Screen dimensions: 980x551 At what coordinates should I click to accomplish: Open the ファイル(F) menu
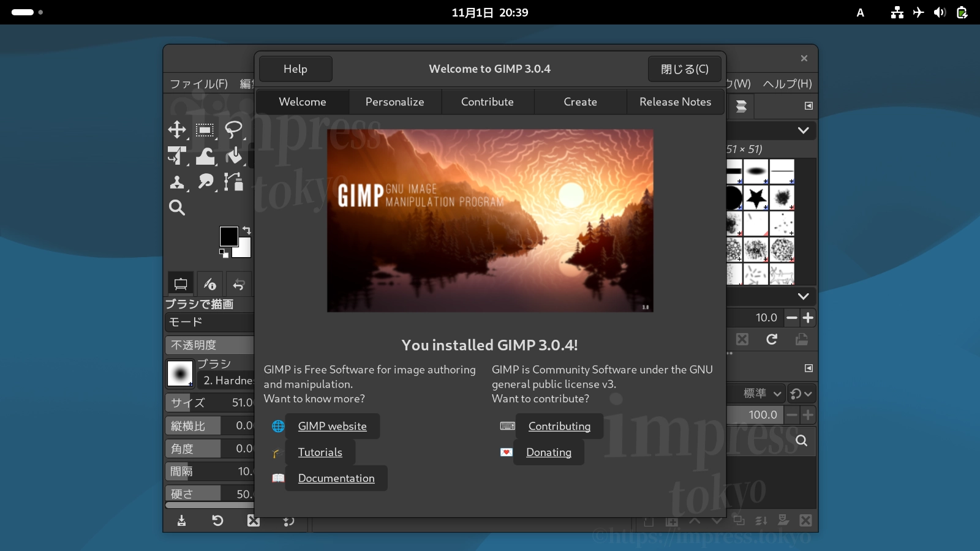198,84
